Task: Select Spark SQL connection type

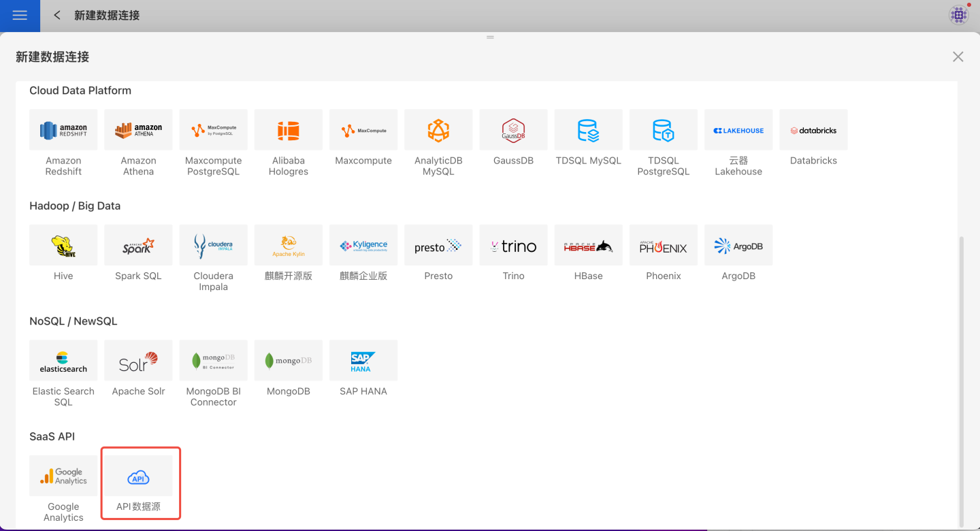Action: click(x=138, y=245)
